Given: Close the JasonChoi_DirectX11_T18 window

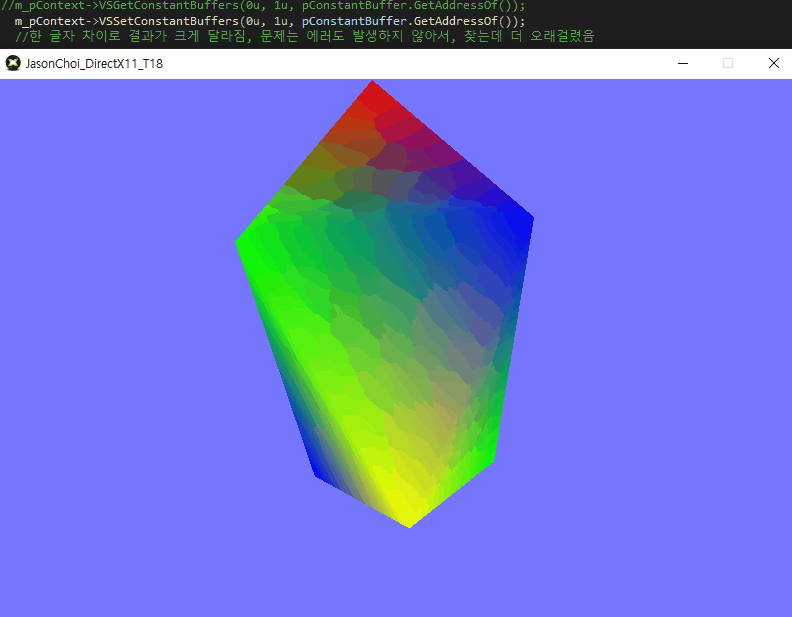Looking at the screenshot, I should click(x=773, y=63).
